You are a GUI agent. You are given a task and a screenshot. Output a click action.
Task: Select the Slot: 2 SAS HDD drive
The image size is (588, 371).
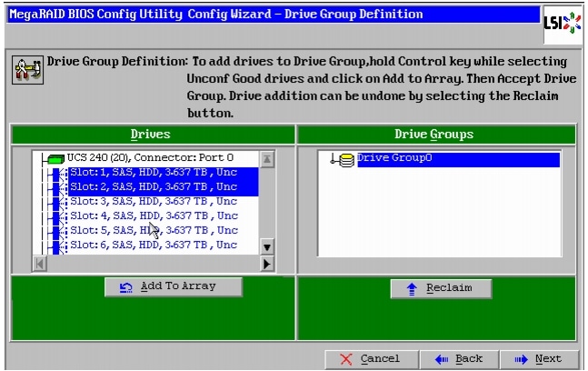click(164, 186)
